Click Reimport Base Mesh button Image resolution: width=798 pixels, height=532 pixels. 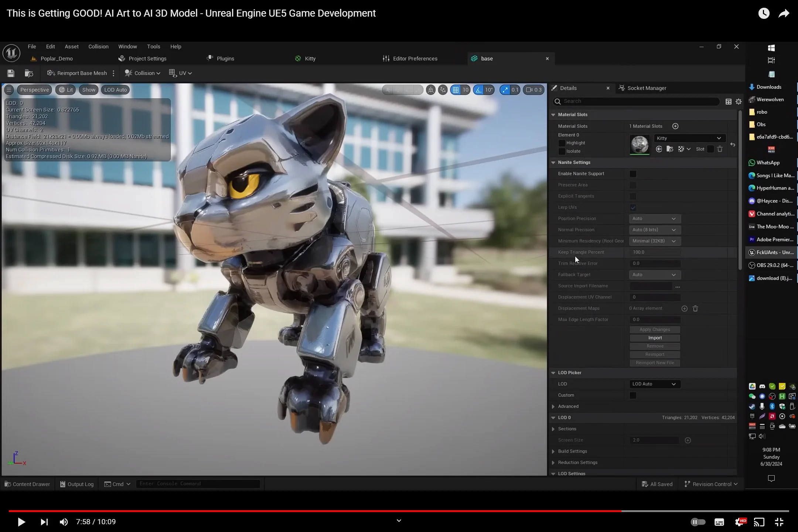[x=77, y=73]
